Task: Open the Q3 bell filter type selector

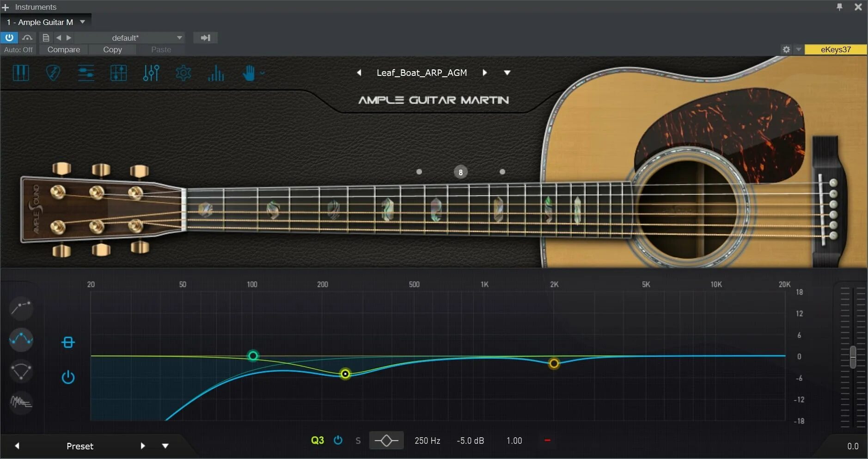Action: point(386,441)
